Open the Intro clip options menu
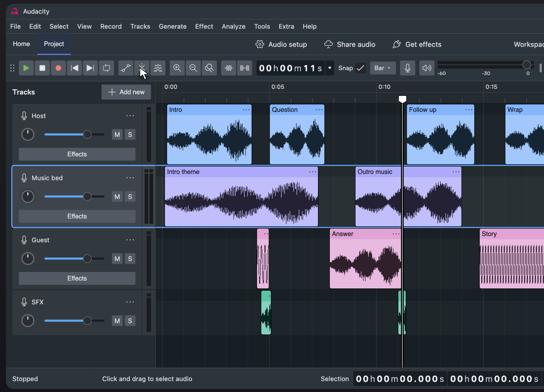This screenshot has height=392, width=544. [246, 110]
